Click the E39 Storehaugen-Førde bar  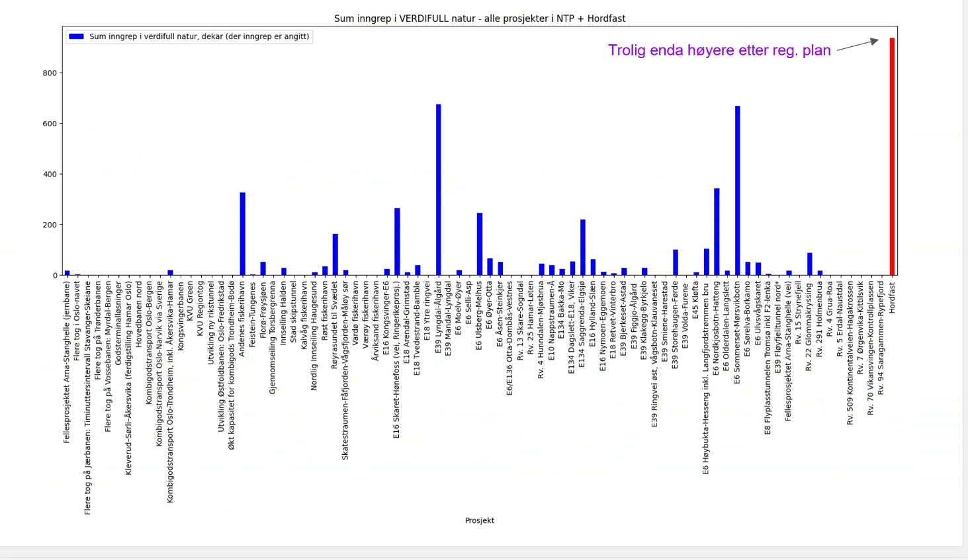(x=676, y=262)
